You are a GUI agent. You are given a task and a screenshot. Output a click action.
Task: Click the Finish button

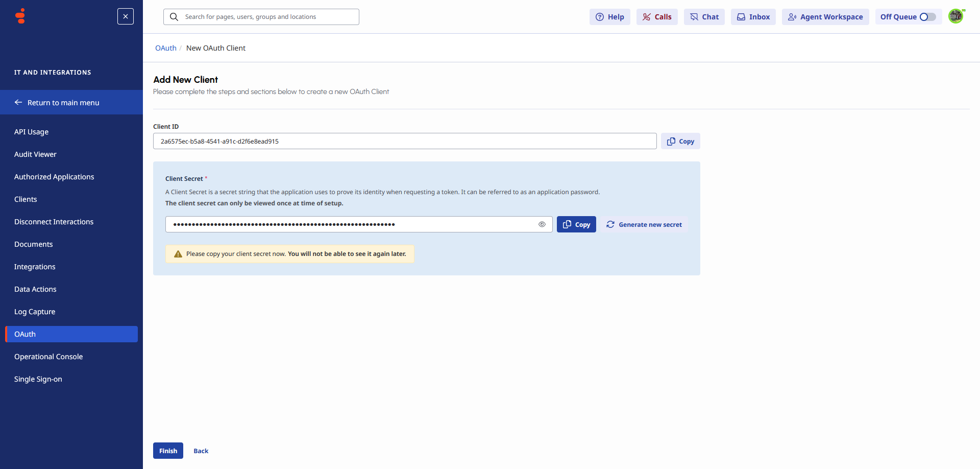[168, 451]
